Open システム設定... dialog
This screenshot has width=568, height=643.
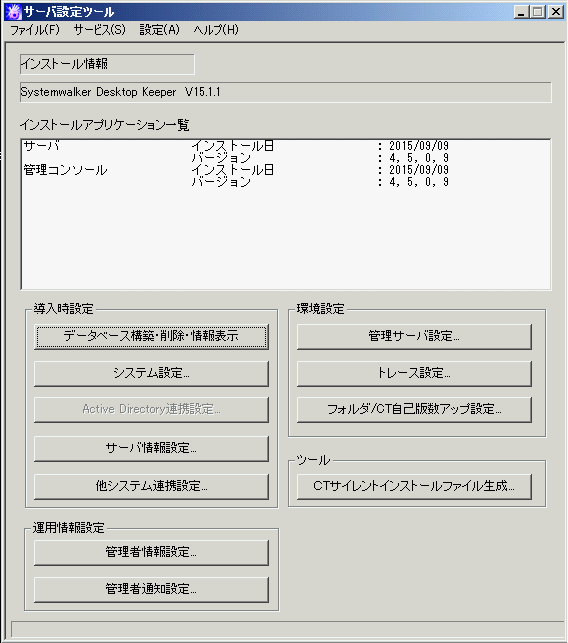point(151,374)
